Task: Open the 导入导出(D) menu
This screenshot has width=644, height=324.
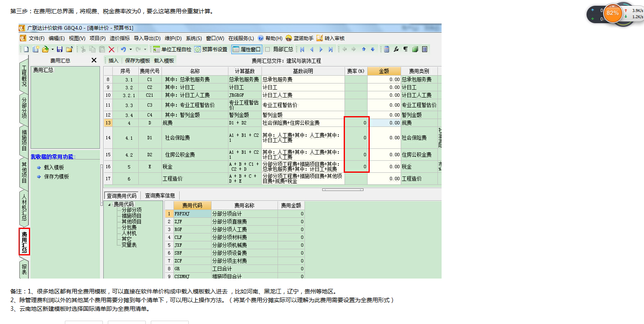Action: [147, 38]
